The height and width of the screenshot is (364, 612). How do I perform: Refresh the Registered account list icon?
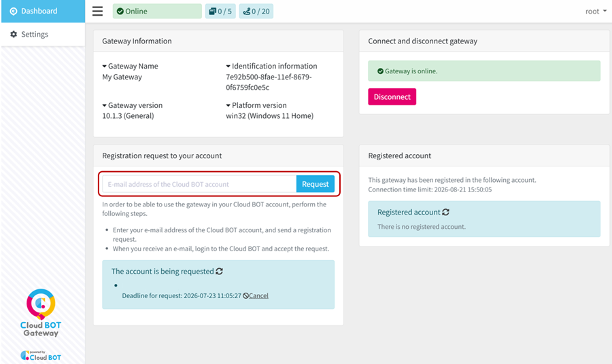pyautogui.click(x=445, y=212)
